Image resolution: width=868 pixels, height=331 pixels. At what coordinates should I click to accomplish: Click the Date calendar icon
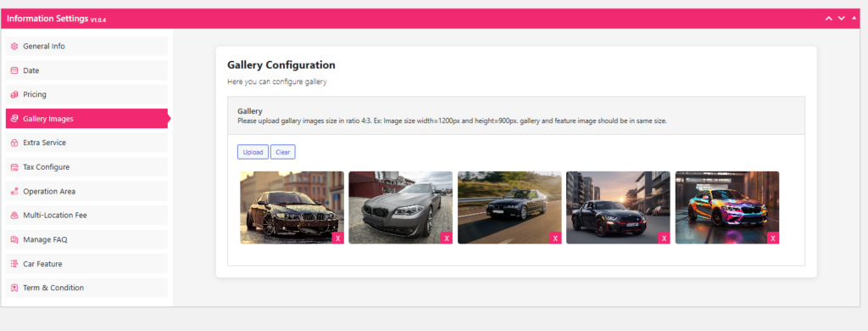14,70
